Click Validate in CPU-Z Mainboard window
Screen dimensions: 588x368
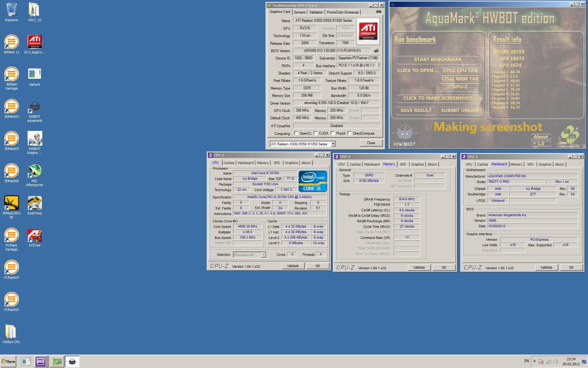coord(546,267)
